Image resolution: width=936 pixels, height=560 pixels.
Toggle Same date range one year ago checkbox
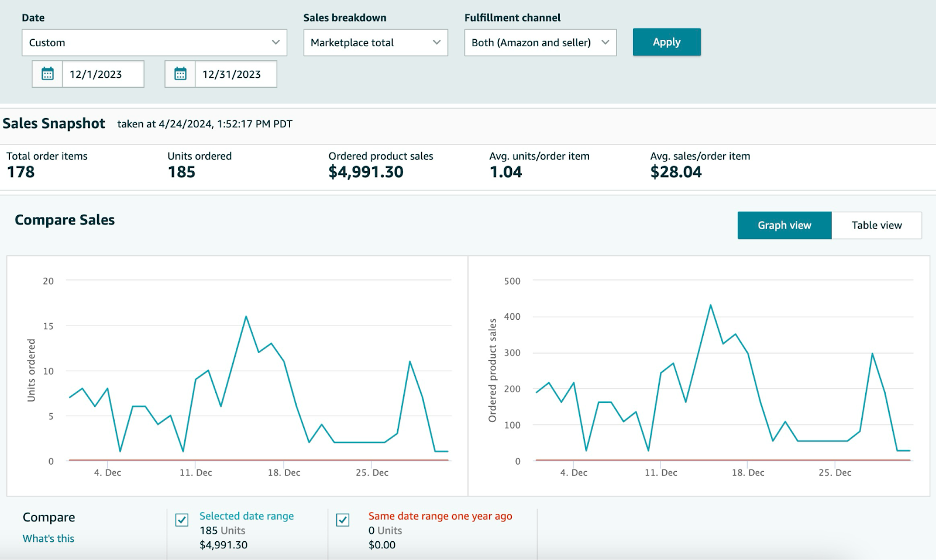tap(343, 520)
